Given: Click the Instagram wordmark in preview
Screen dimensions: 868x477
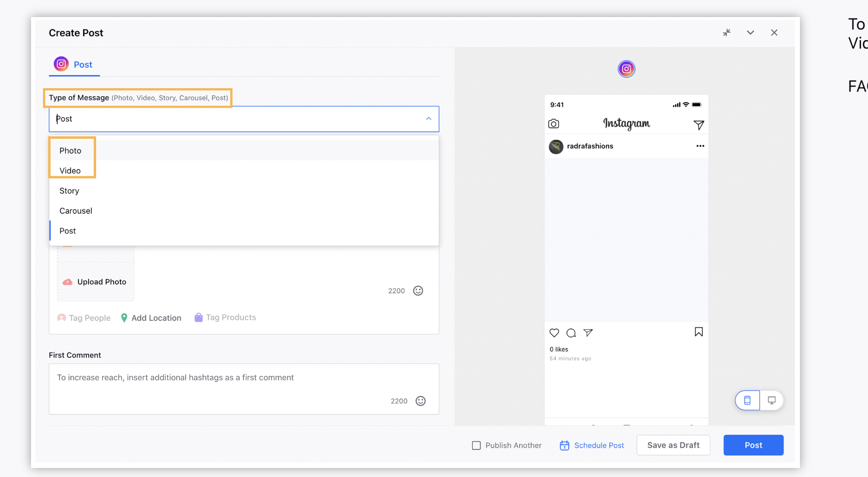Looking at the screenshot, I should click(626, 123).
